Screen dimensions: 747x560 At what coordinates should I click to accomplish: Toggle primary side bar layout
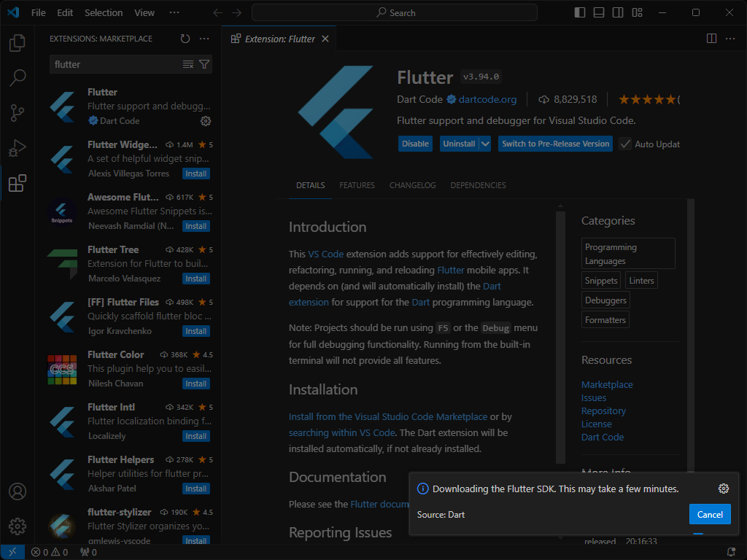tap(580, 13)
